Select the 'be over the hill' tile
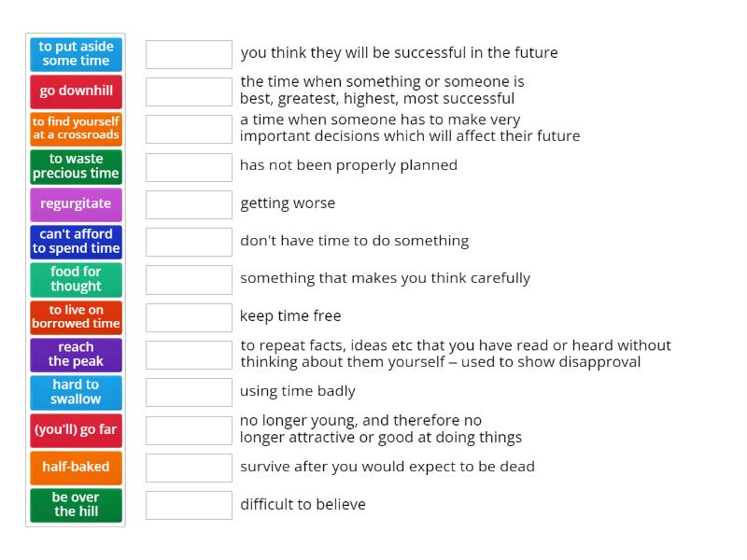 (76, 505)
